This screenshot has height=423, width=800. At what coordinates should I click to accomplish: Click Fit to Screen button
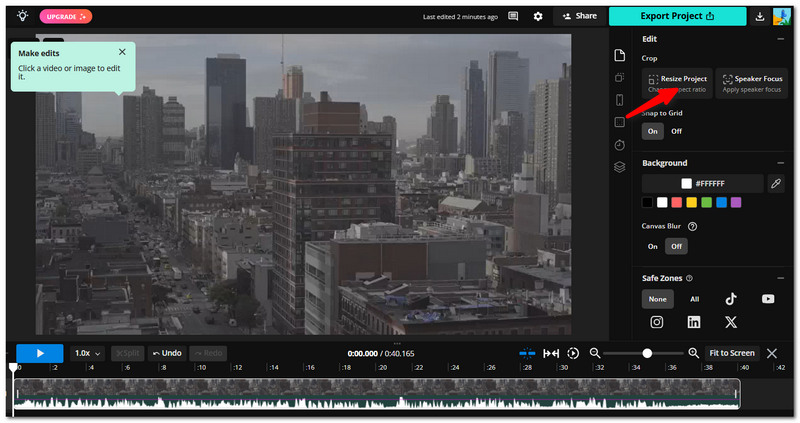pyautogui.click(x=732, y=353)
